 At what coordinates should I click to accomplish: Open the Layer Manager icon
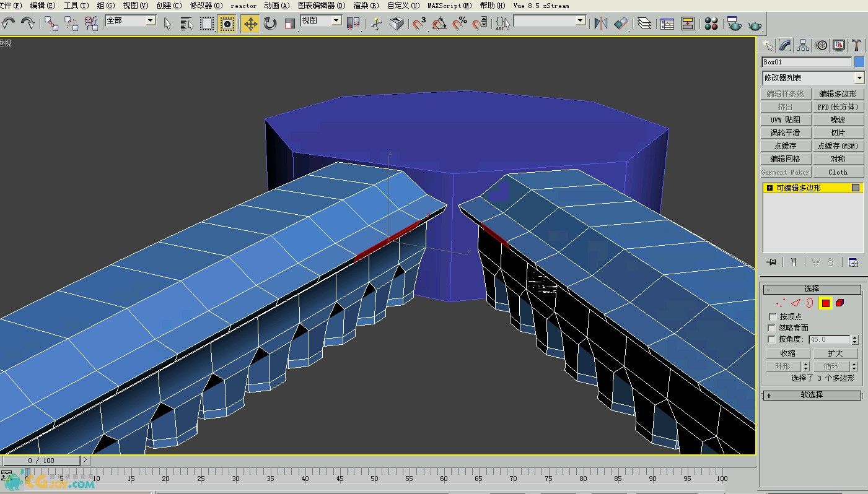(644, 24)
